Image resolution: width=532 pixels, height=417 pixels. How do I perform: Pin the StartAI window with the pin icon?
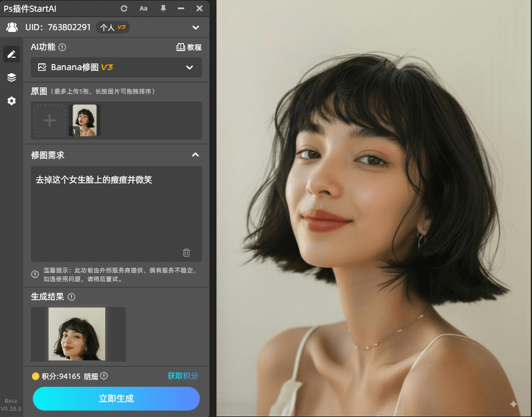coord(163,8)
